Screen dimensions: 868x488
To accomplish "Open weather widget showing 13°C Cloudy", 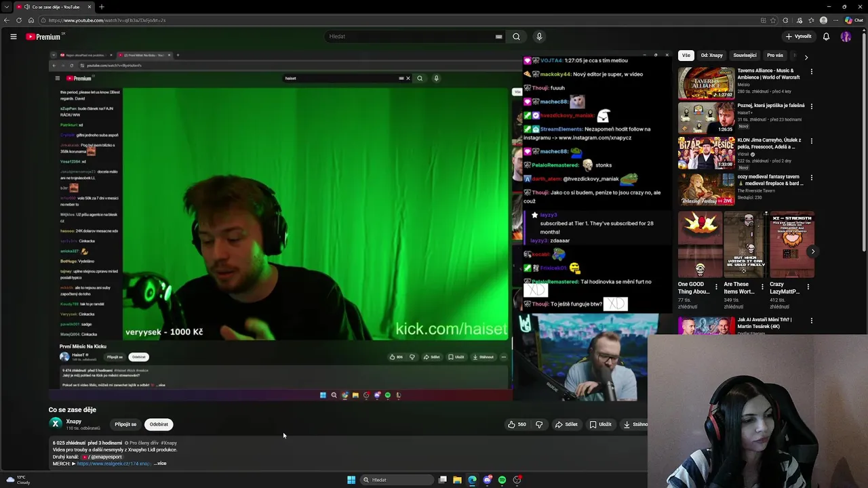I will click(x=18, y=480).
